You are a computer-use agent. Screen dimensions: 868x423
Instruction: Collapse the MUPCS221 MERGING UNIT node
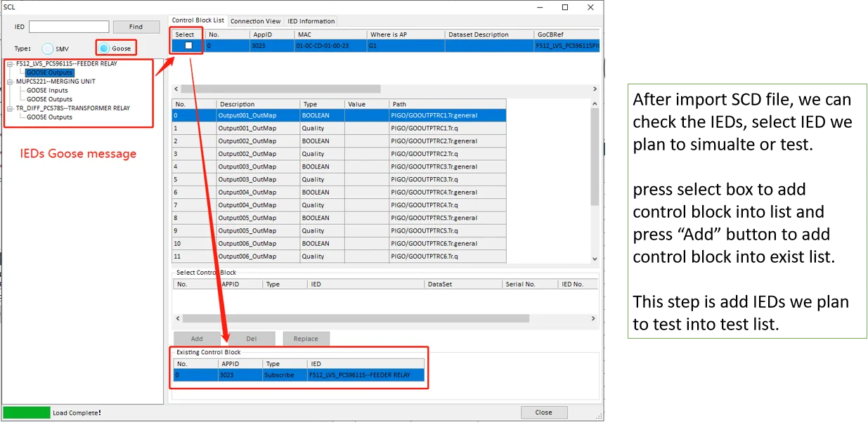pyautogui.click(x=10, y=82)
